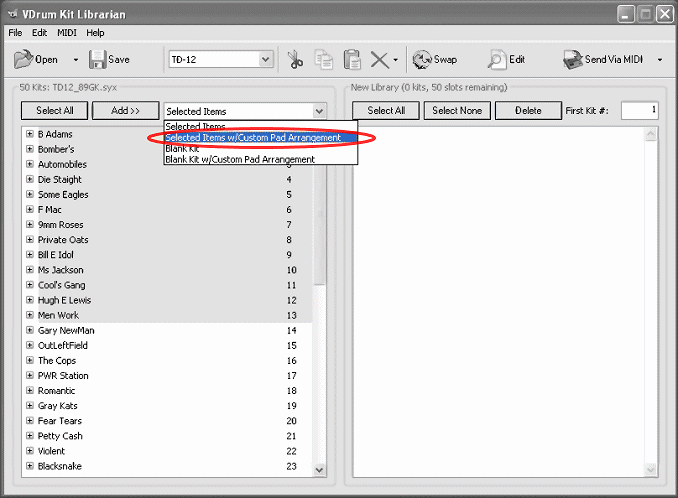Click the Paste clipboard icon
Screen dimensions: 678x498
(352, 60)
